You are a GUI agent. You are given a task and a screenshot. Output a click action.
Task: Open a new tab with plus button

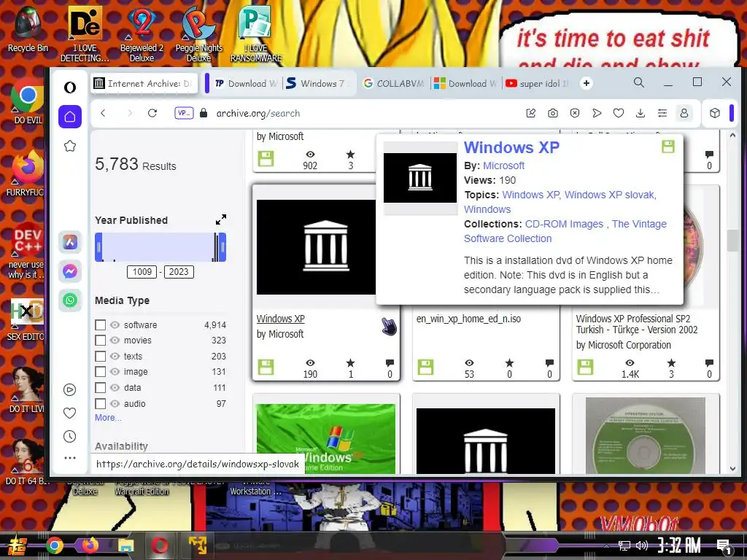587,83
